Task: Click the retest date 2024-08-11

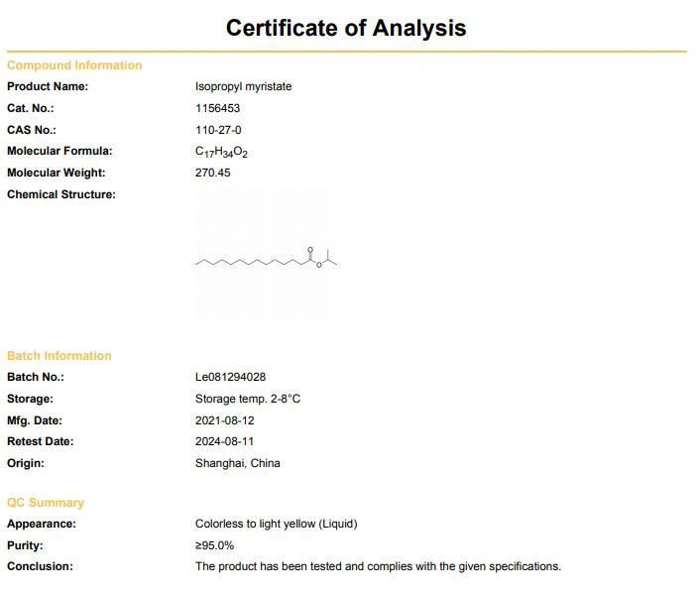Action: click(x=223, y=441)
